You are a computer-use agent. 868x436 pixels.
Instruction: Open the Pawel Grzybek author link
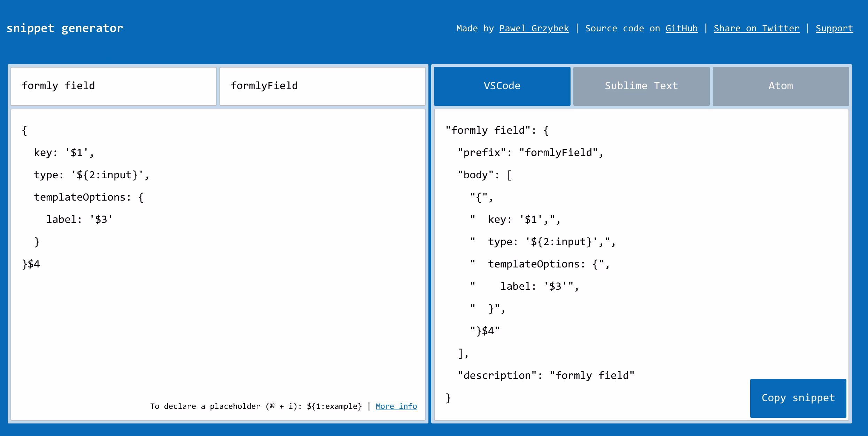tap(534, 29)
